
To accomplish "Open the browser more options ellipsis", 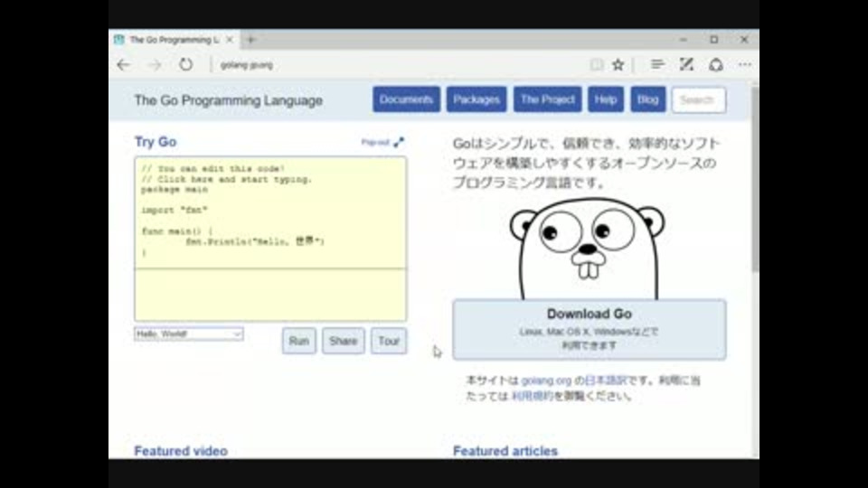I will click(x=745, y=65).
